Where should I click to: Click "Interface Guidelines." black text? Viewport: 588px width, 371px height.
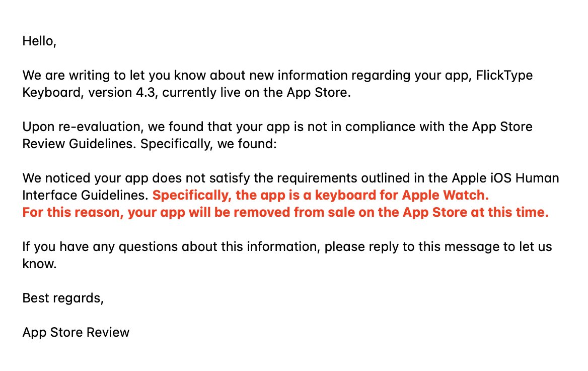pos(86,196)
